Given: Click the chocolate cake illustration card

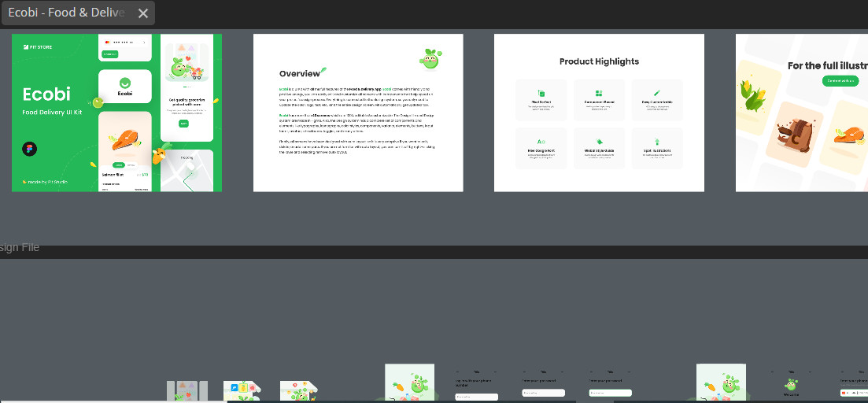Looking at the screenshot, I should [x=794, y=135].
